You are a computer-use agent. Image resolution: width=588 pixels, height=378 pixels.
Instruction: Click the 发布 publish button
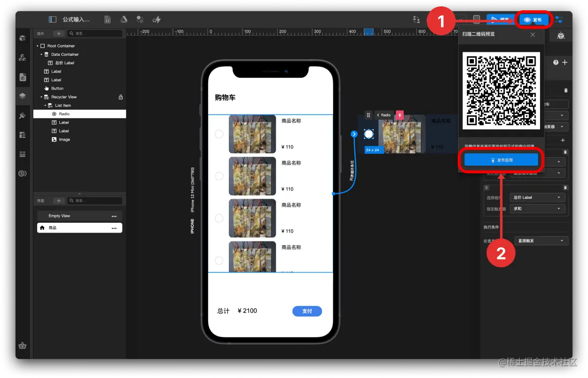pyautogui.click(x=534, y=20)
